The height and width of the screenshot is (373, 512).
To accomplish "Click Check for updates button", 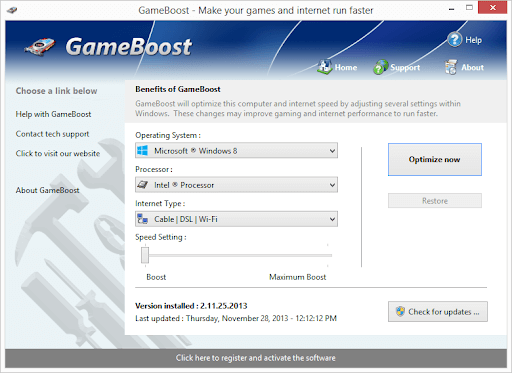I will click(x=438, y=312).
